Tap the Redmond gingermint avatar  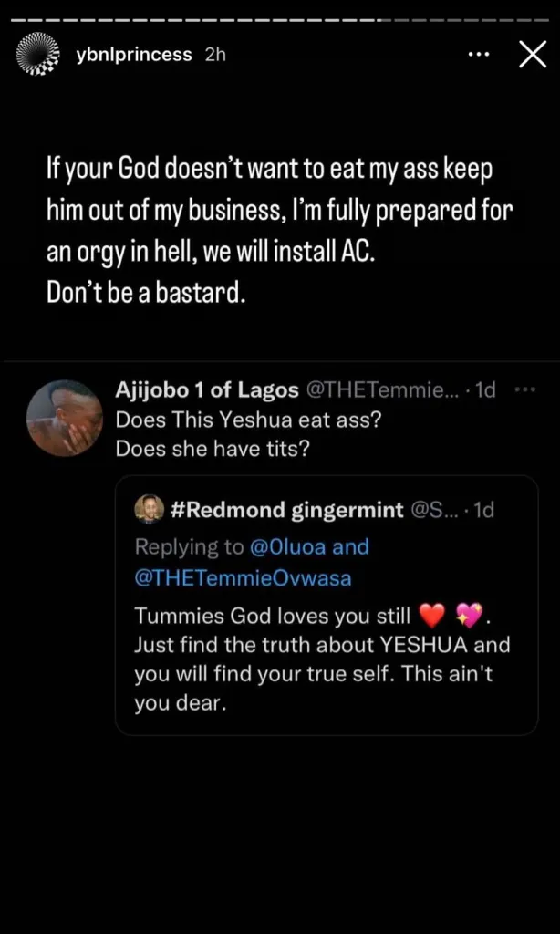(149, 509)
